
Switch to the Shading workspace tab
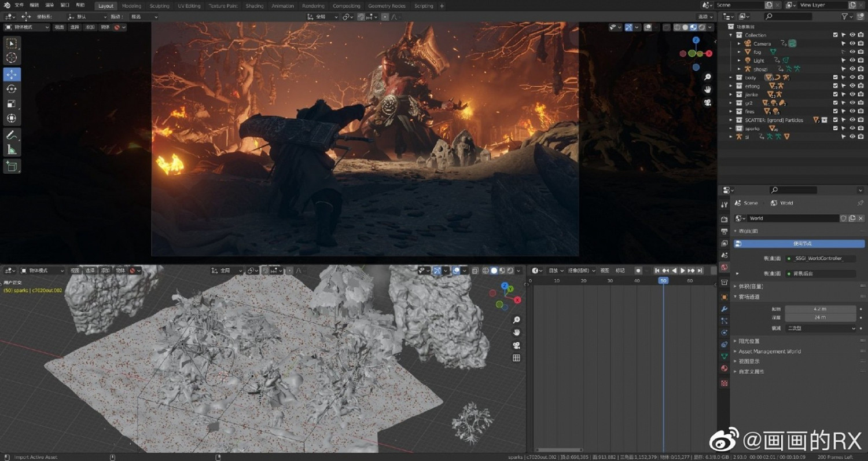pos(254,6)
